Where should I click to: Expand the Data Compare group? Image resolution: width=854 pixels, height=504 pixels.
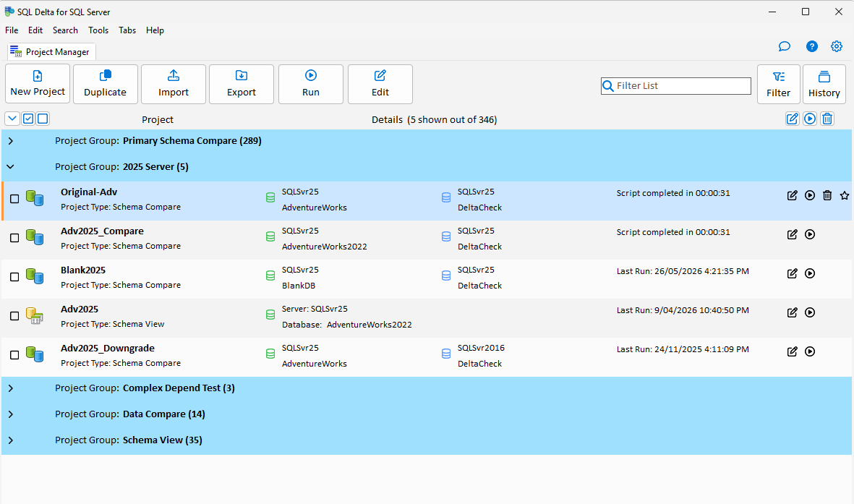(x=11, y=414)
